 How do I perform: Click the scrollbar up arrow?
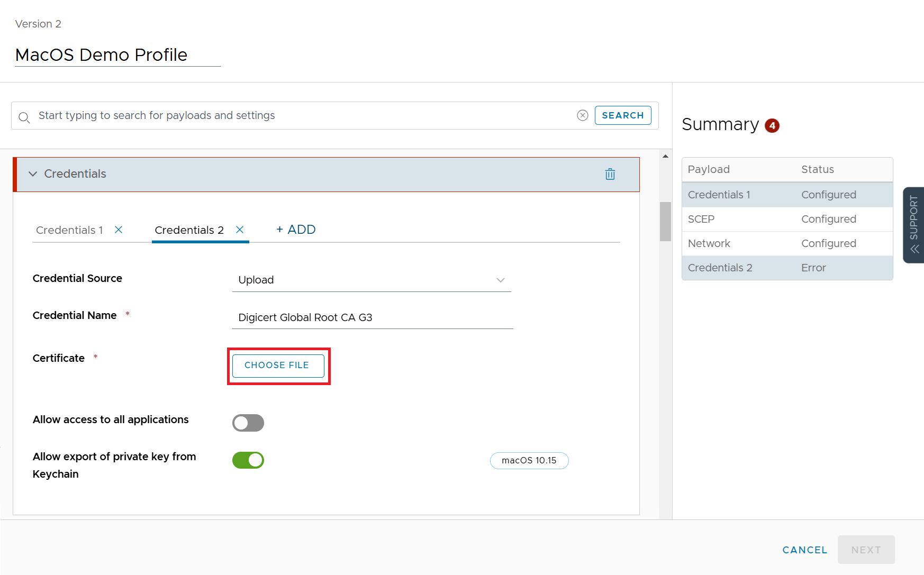(x=665, y=156)
